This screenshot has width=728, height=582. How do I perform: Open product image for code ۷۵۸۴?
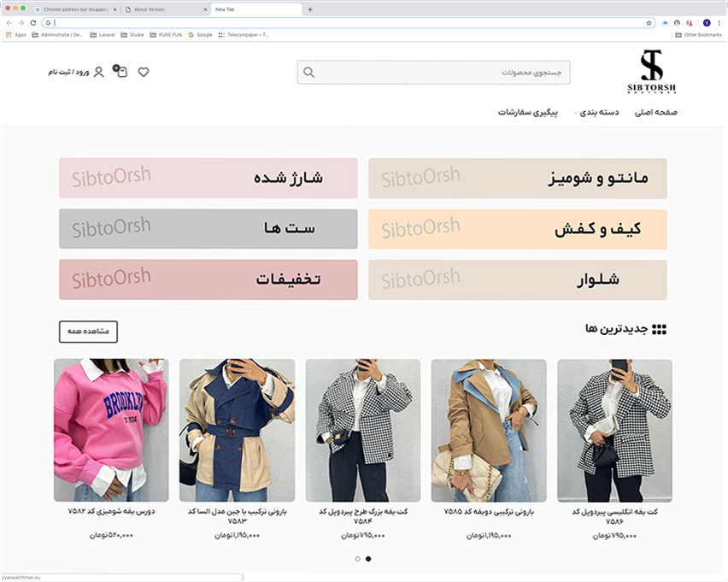[362, 431]
